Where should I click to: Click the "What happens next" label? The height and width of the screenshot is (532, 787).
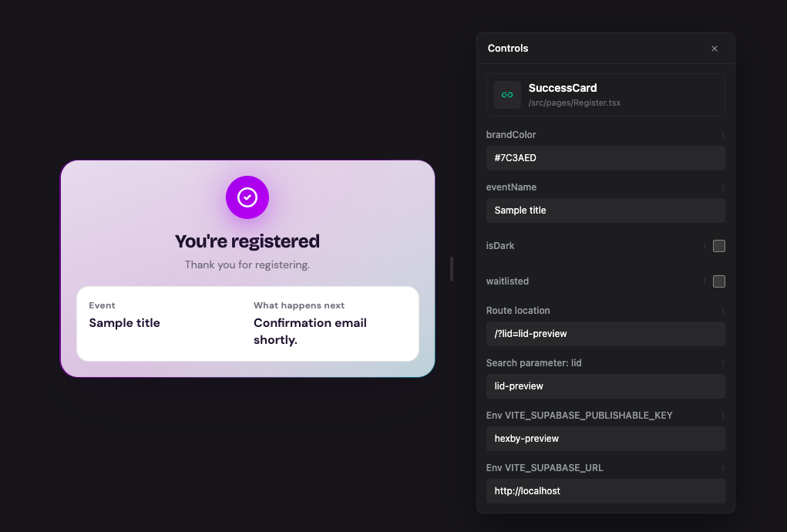coord(299,305)
